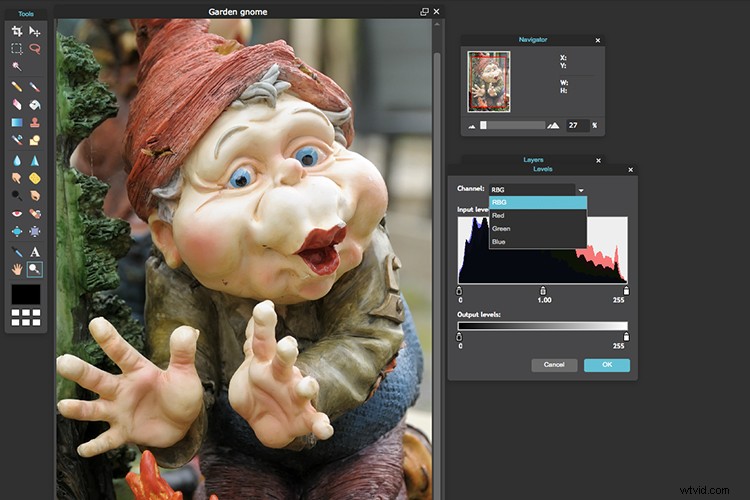Click the Navigator zoom slider handle
Image resolution: width=750 pixels, height=500 pixels.
(483, 125)
